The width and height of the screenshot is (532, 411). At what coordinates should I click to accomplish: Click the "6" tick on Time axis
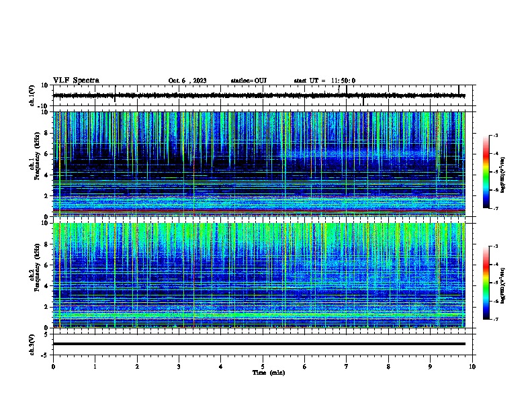[x=305, y=367]
